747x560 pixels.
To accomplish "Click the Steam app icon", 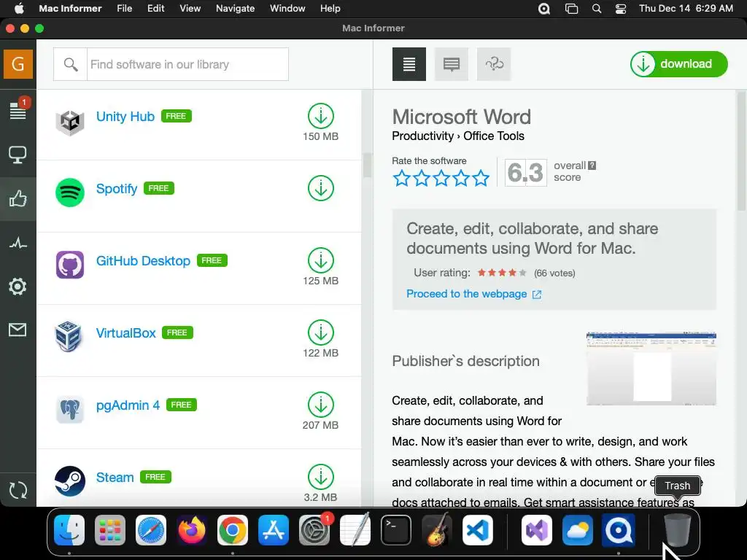I will [x=70, y=481].
